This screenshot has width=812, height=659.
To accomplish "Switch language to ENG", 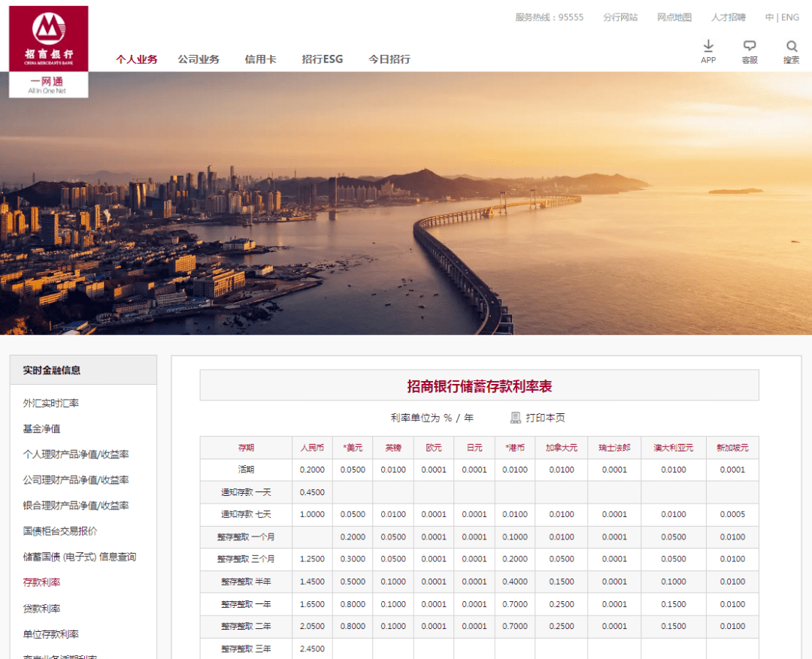I will coord(790,17).
